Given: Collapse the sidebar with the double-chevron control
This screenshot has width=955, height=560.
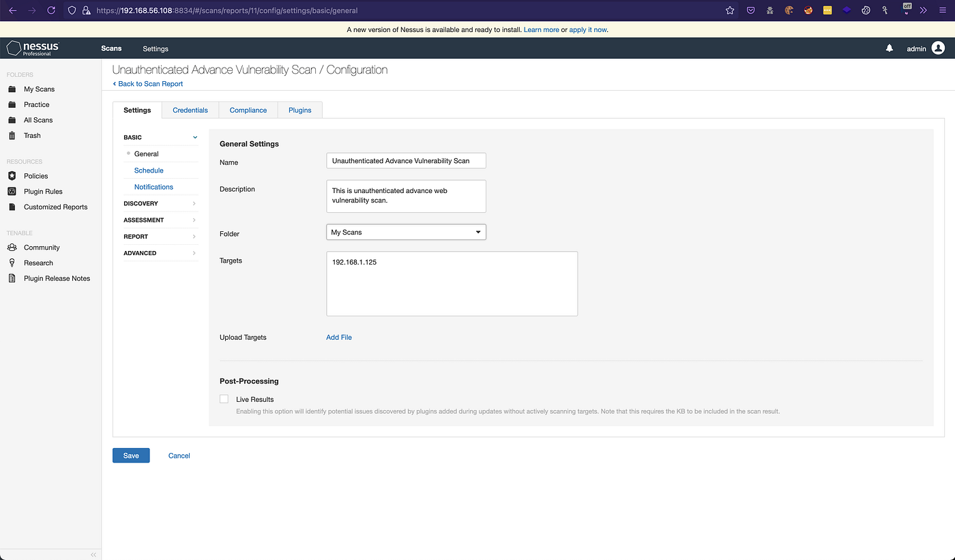Looking at the screenshot, I should pos(93,555).
